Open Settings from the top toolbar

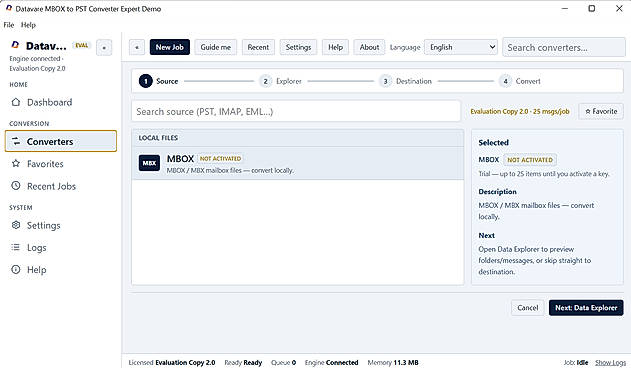click(299, 47)
